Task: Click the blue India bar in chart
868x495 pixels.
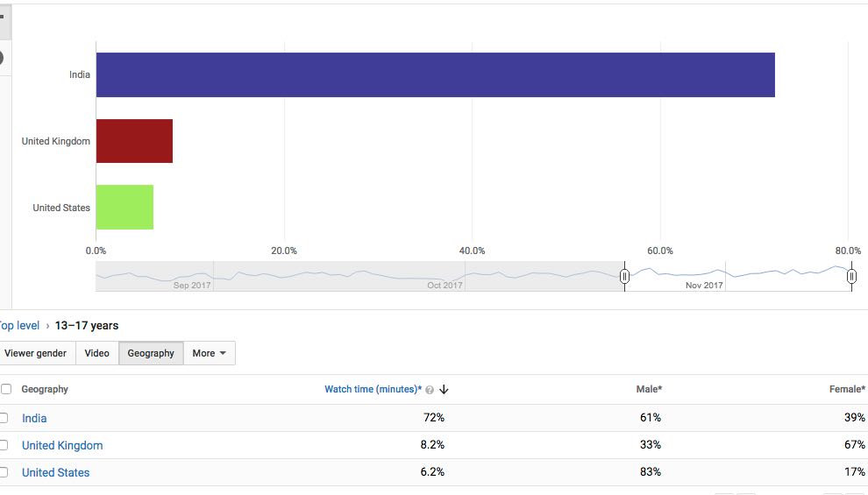Action: (x=435, y=74)
